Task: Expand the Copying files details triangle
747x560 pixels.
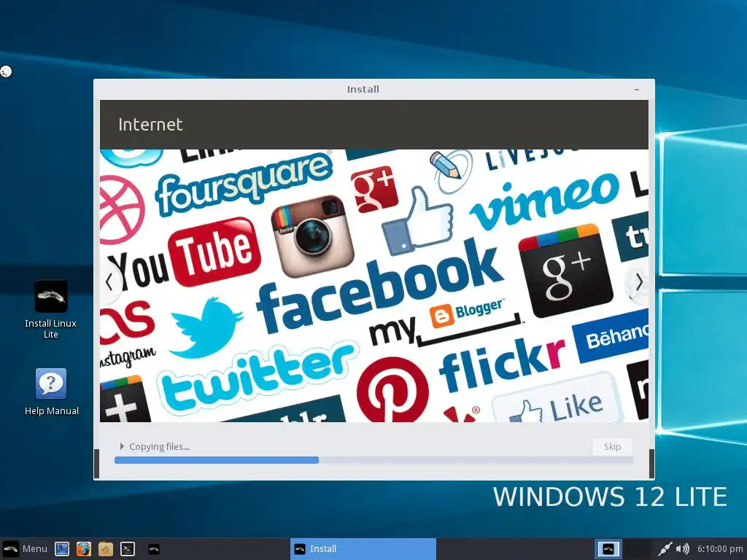Action: coord(122,446)
